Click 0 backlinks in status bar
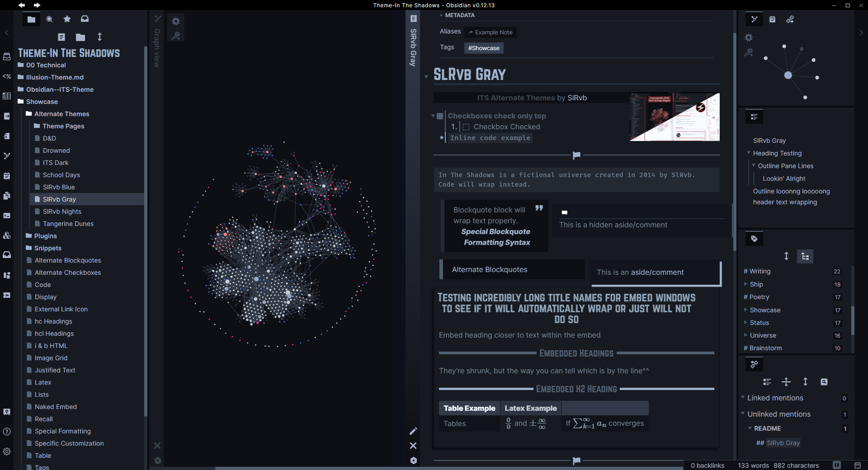This screenshot has width=868, height=470. click(x=708, y=465)
